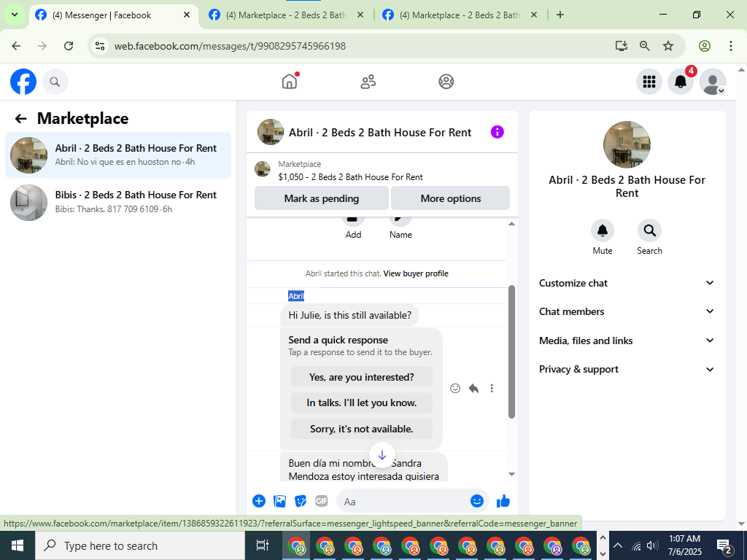Expand the Privacy & support section
The image size is (747, 560).
(627, 369)
